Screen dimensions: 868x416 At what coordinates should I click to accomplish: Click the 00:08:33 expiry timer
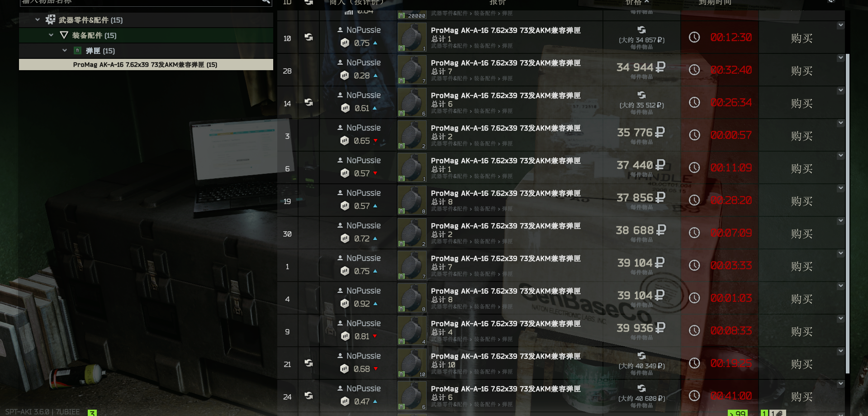click(731, 331)
